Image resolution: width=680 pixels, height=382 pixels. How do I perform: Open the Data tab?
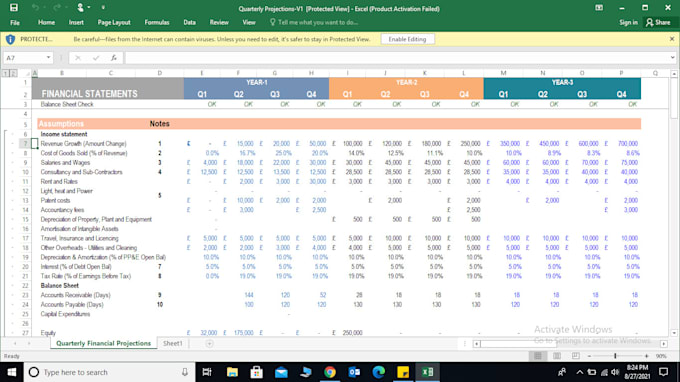(x=189, y=23)
